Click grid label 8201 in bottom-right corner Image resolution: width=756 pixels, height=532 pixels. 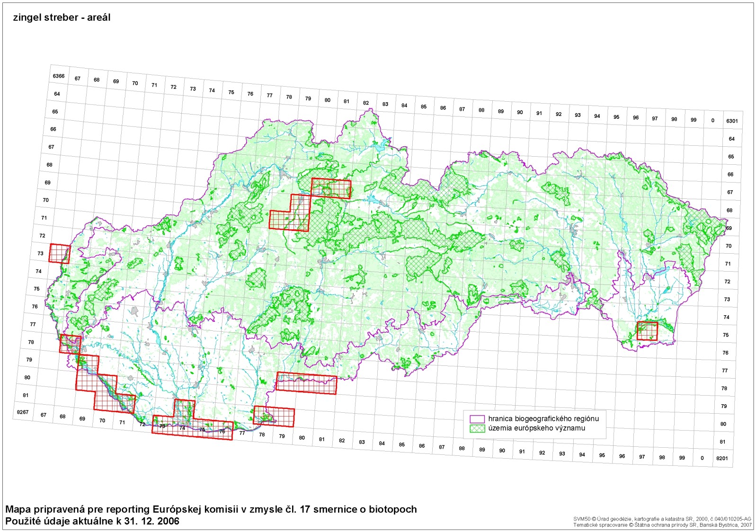point(722,458)
